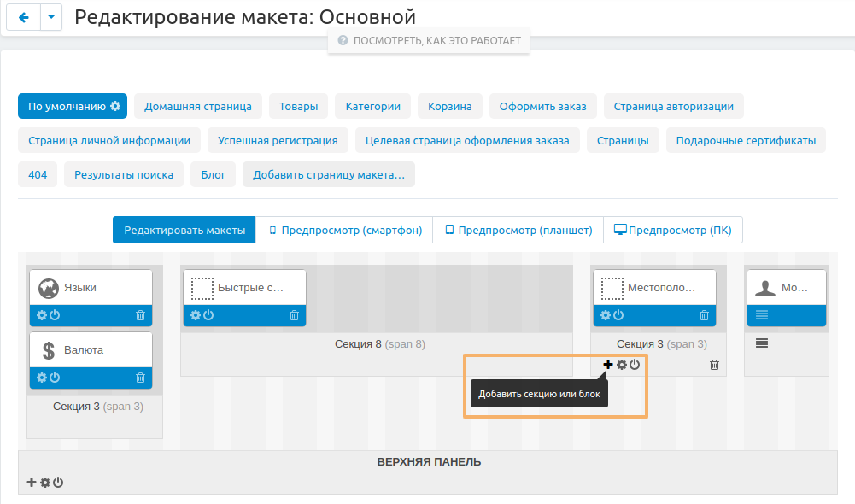Expand the dropdown next to the back button
The height and width of the screenshot is (504, 855).
tap(50, 16)
